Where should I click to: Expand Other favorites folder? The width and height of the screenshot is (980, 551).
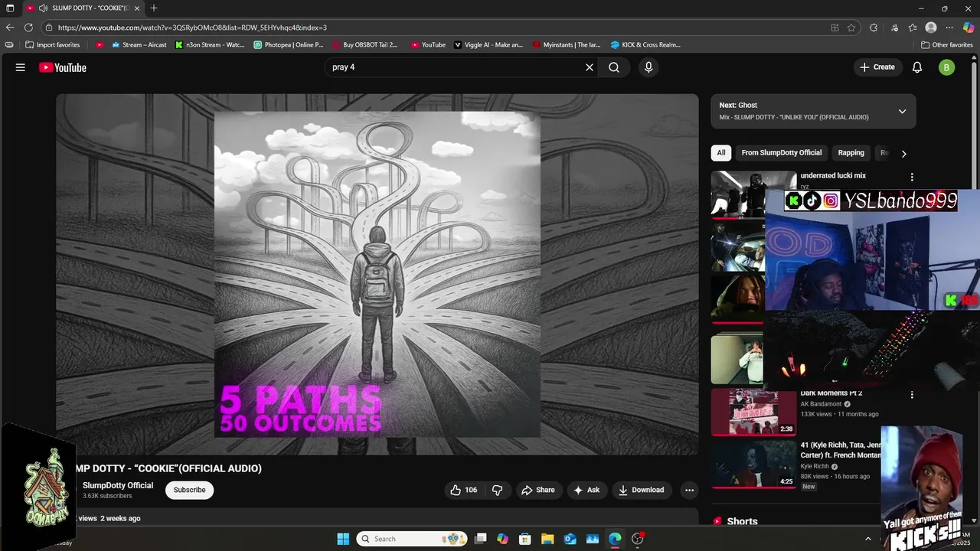coord(946,44)
